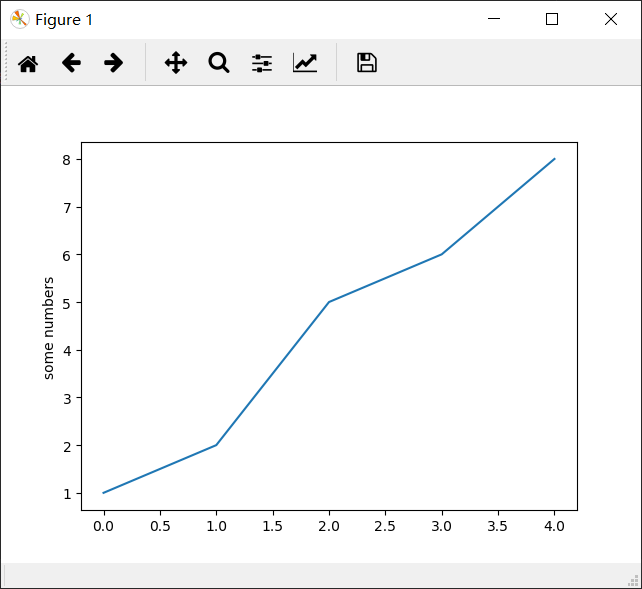
Task: Click the toolbar drag handle grip
Action: pos(6,62)
